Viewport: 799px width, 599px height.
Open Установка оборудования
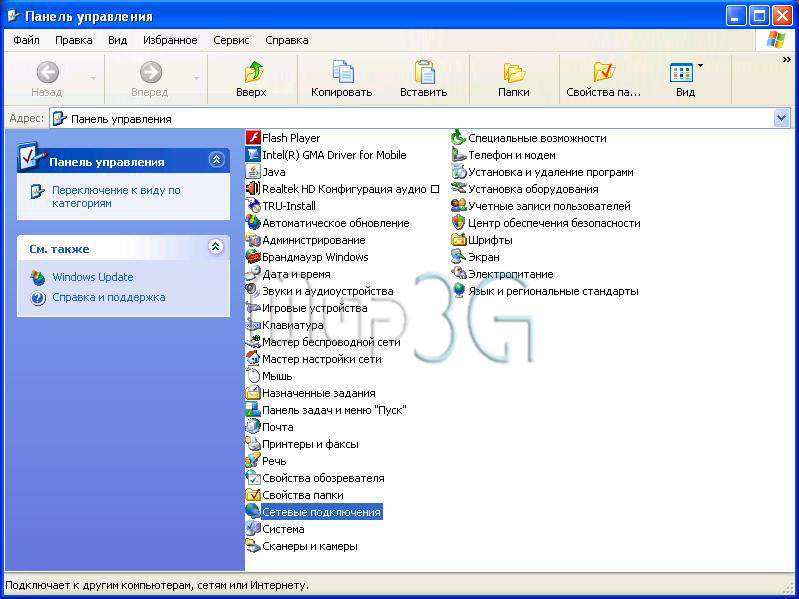(525, 189)
